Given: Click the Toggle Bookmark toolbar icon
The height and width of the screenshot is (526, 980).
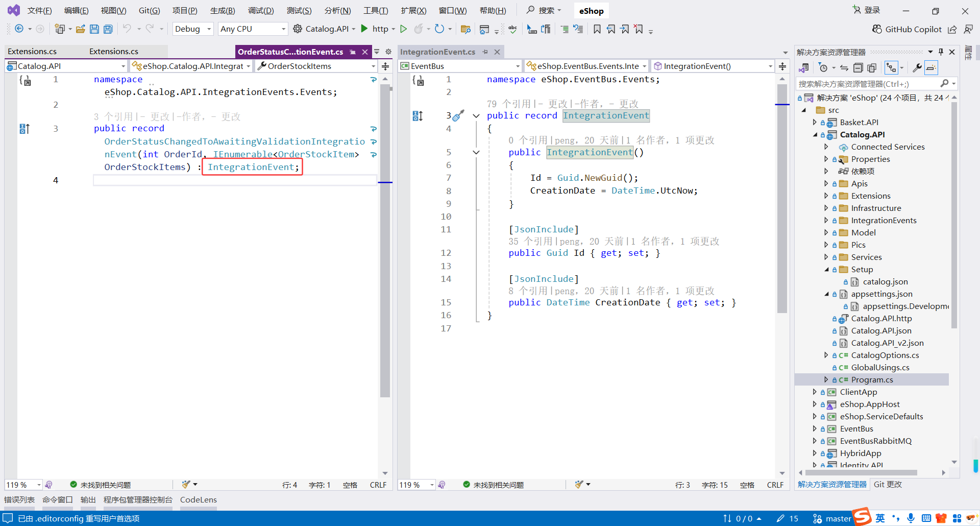Looking at the screenshot, I should (597, 29).
